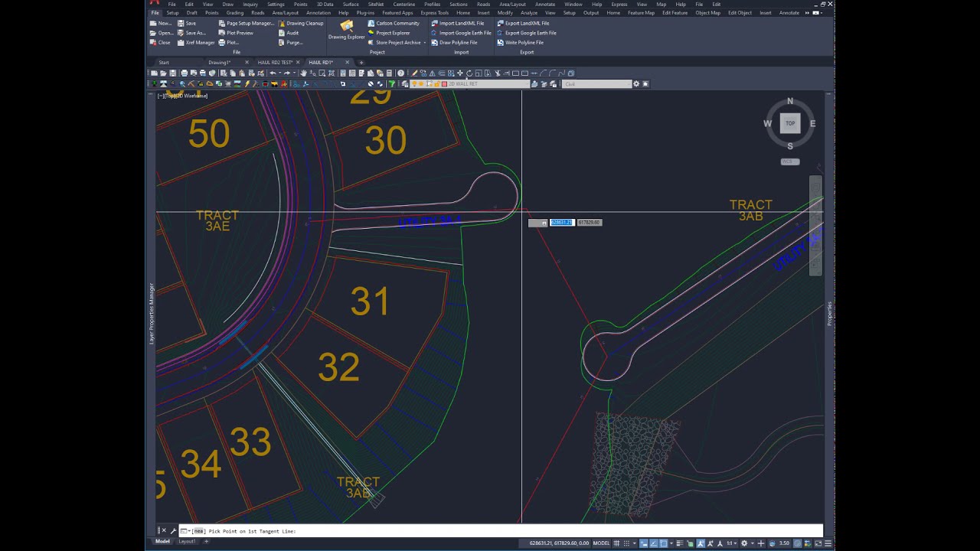Click the red layer color swatch
980x551 pixels.
pos(444,84)
